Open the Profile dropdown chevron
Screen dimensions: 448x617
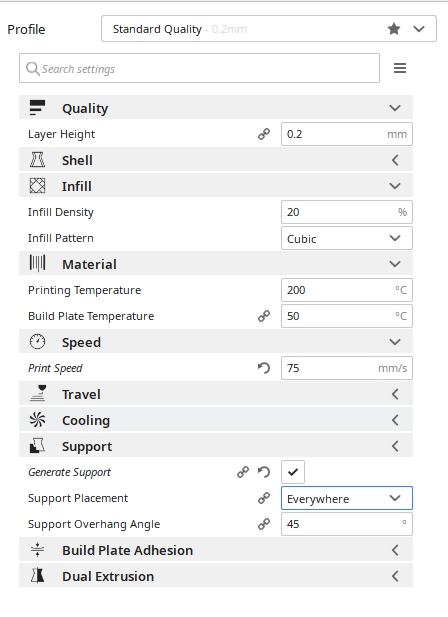(419, 29)
